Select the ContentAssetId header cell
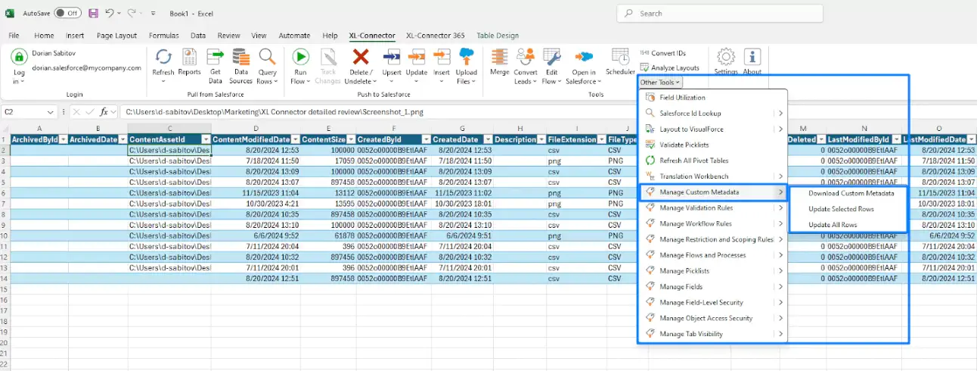This screenshot has height=371, width=980. click(x=169, y=139)
